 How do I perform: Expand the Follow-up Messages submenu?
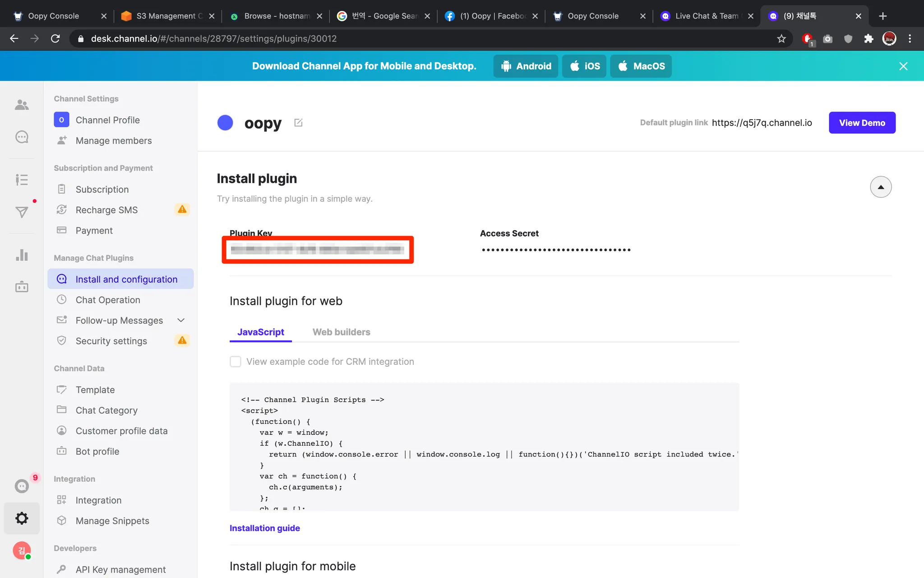click(181, 320)
